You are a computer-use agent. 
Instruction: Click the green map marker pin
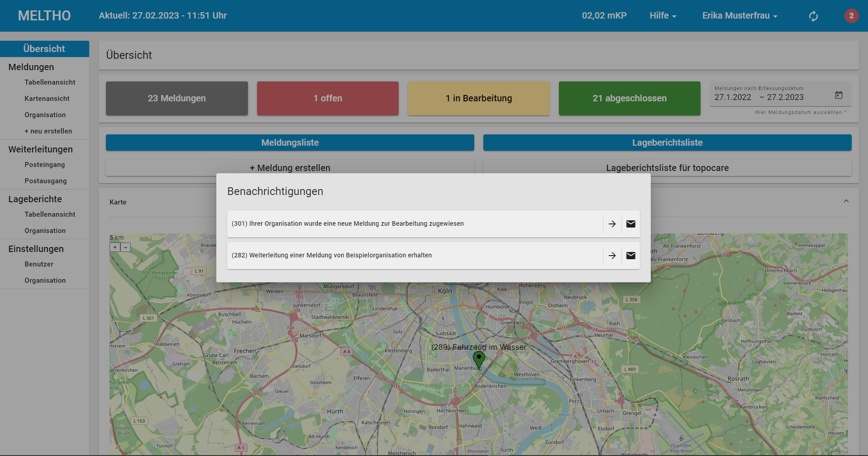click(479, 359)
